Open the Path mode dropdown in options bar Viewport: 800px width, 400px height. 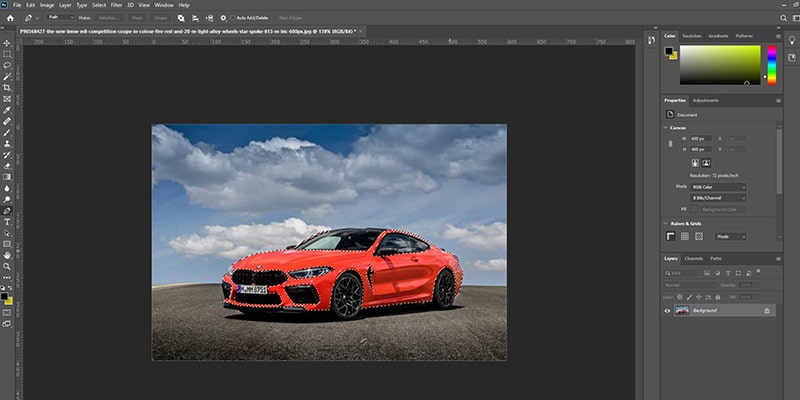(61, 17)
